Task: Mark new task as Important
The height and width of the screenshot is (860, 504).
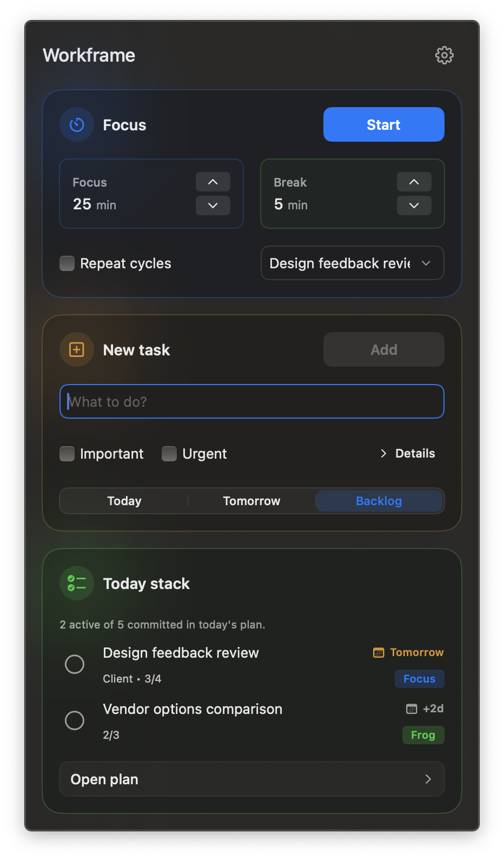Action: (x=67, y=454)
